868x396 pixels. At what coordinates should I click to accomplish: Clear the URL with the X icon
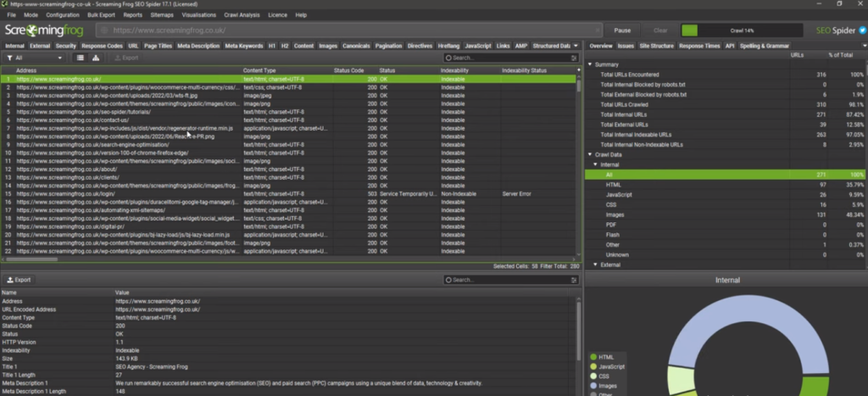pyautogui.click(x=598, y=31)
